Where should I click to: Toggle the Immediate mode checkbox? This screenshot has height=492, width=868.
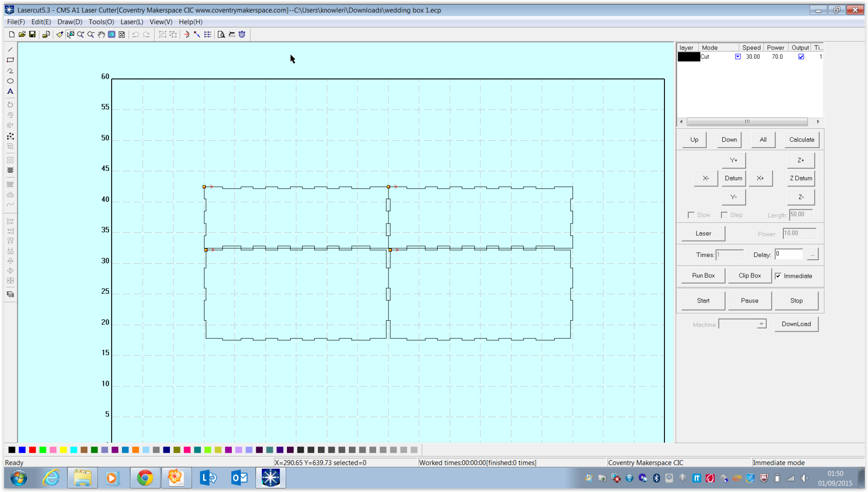point(779,276)
